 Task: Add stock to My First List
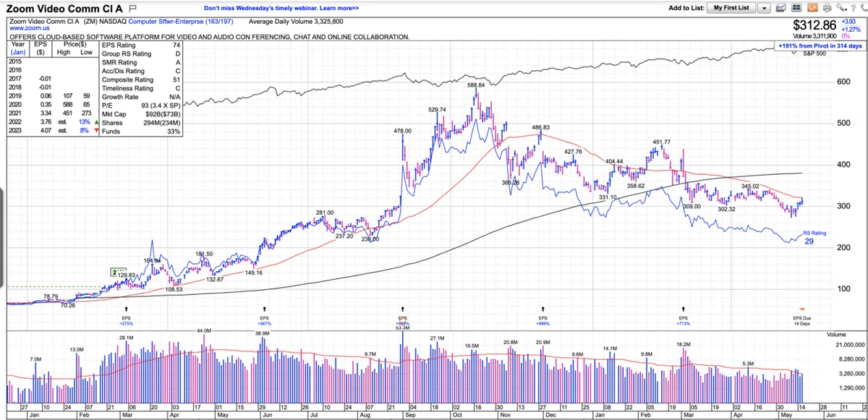pyautogui.click(x=731, y=8)
